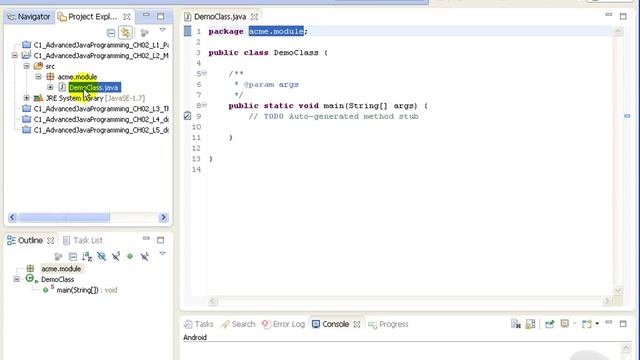Viewport: 640px width, 360px height.
Task: Fold the Javadoc comment at line 5
Action: tap(204, 73)
